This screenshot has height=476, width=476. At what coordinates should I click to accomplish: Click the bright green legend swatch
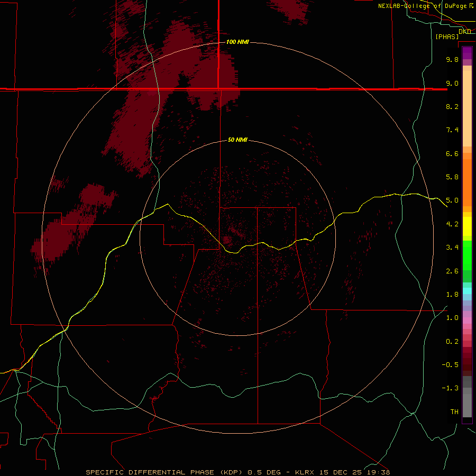tap(467, 255)
